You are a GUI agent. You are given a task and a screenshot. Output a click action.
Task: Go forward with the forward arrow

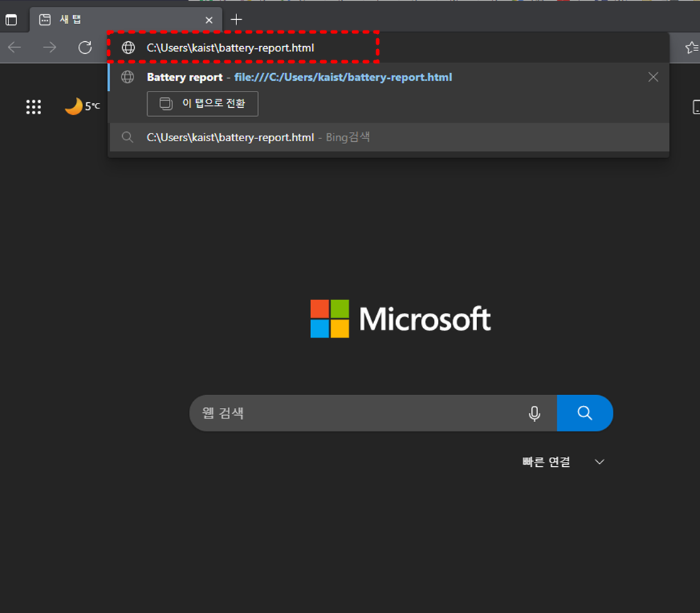tap(50, 48)
